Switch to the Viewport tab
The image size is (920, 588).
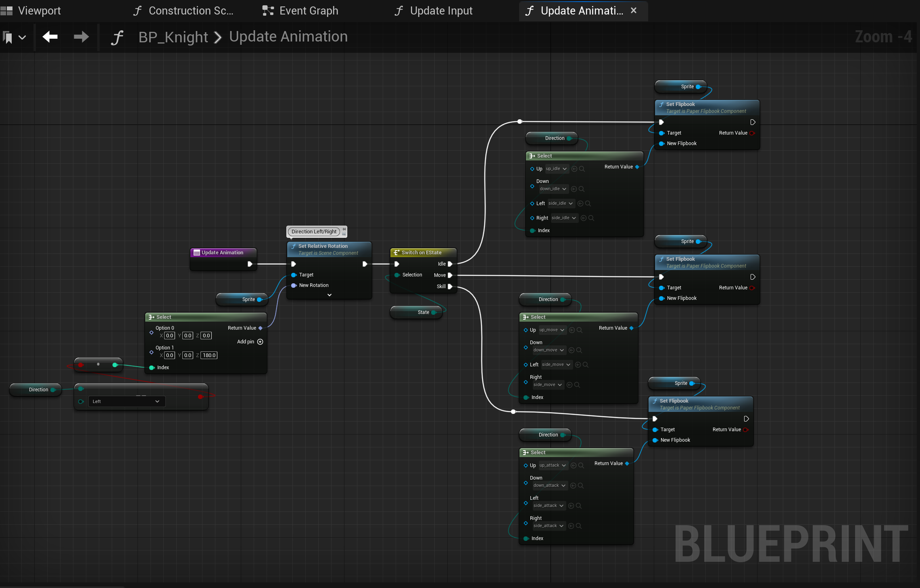(31, 11)
